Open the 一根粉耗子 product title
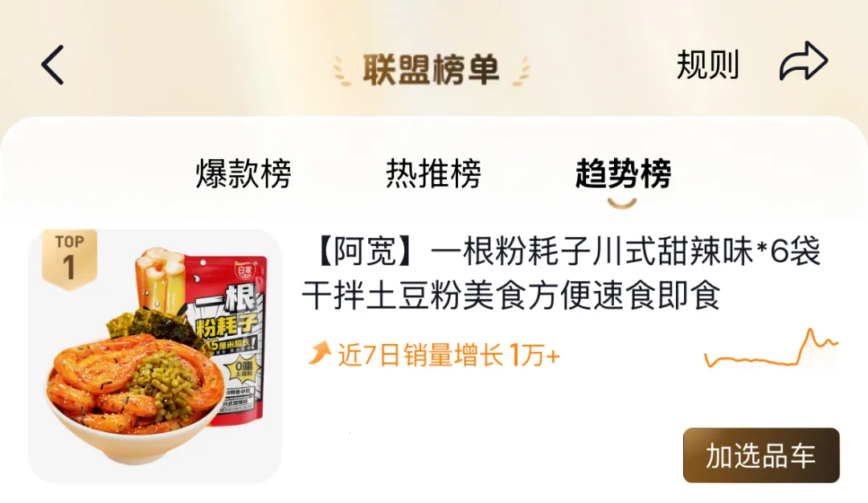The image size is (868, 503). point(561,273)
